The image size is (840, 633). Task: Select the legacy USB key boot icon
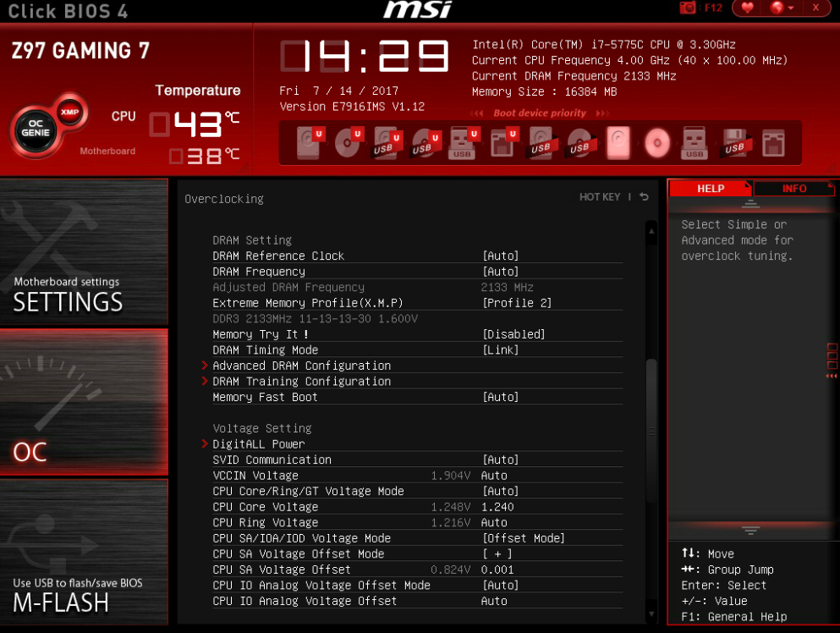(695, 142)
